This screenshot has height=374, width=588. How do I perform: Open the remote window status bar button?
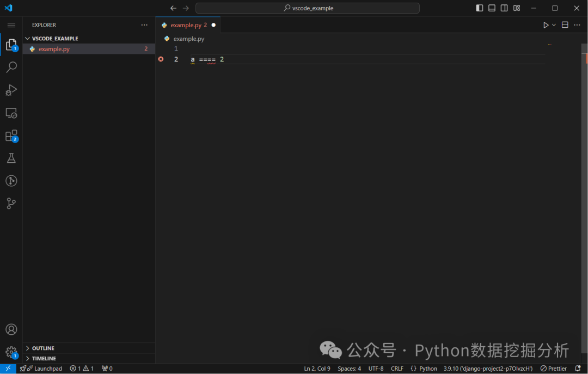(8, 369)
